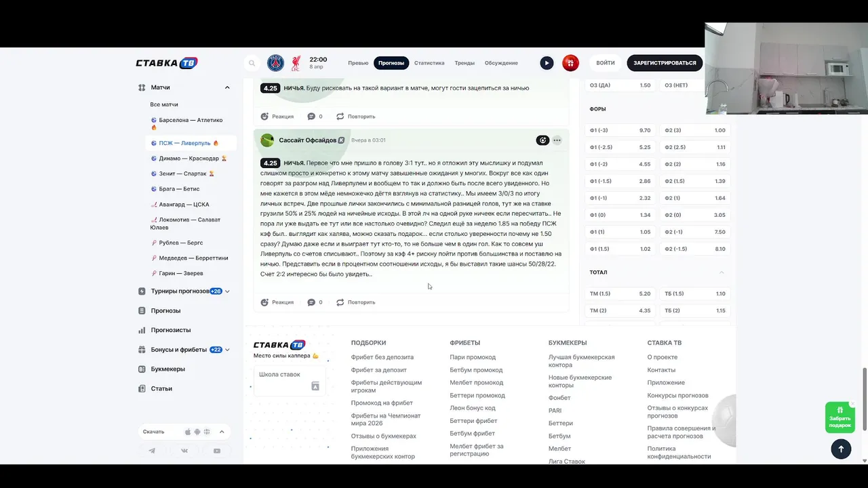The width and height of the screenshot is (868, 488).
Task: Click the search magnifier icon in header
Action: (x=252, y=63)
